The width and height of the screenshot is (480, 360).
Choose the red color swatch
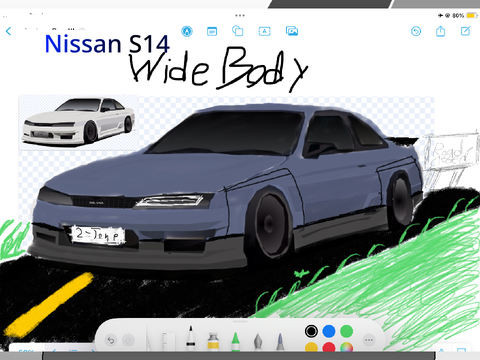click(x=329, y=347)
